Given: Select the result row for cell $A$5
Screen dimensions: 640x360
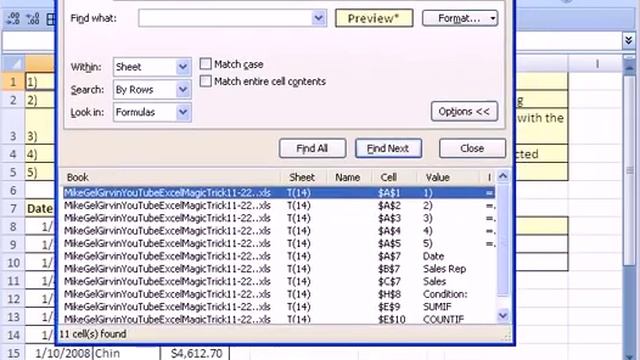Looking at the screenshot, I should coord(279,243).
